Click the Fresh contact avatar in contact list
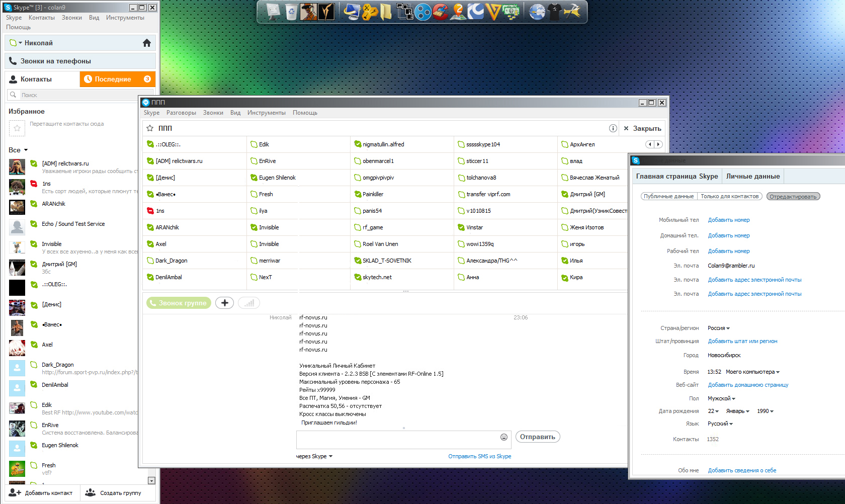 click(x=17, y=469)
